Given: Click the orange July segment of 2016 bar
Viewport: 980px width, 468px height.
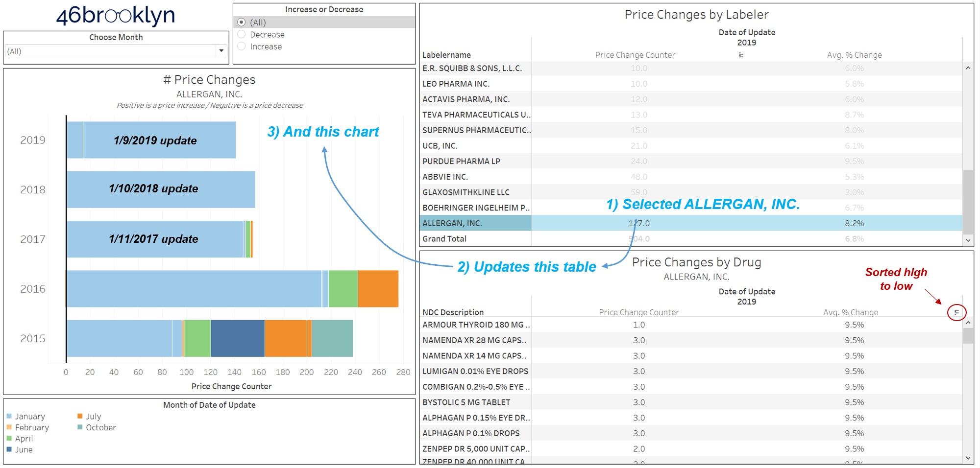Looking at the screenshot, I should pyautogui.click(x=378, y=289).
